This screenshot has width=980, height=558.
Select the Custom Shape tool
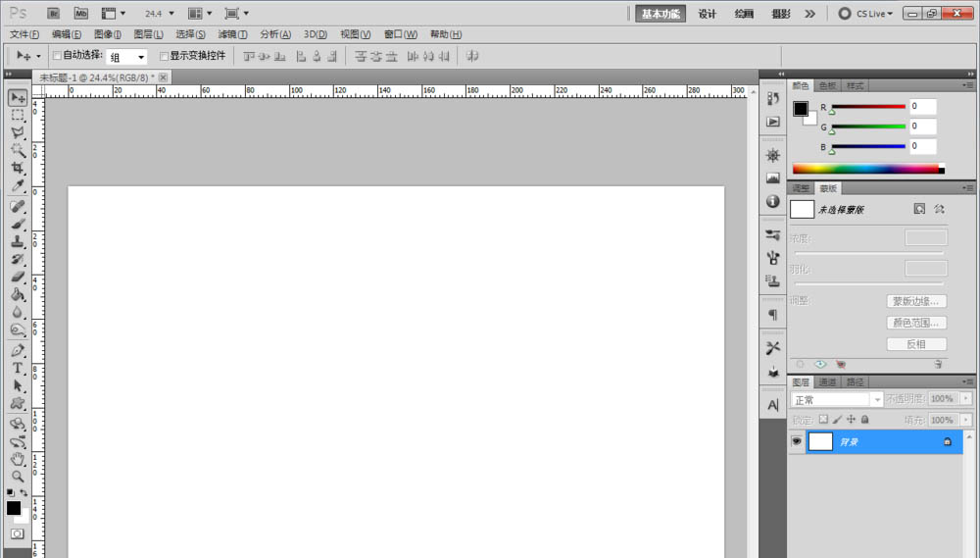coord(18,403)
